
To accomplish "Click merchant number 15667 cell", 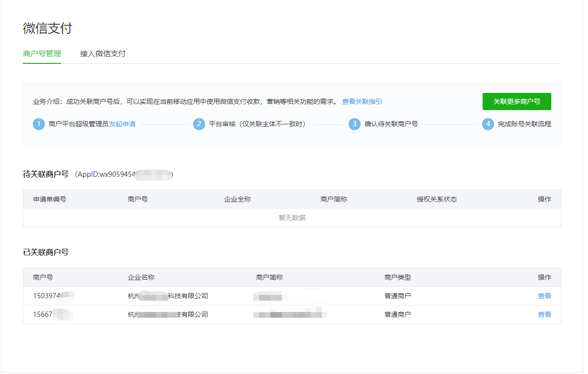I will 52,314.
